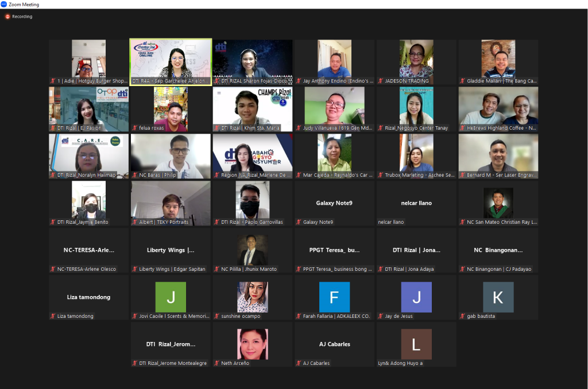Image resolution: width=588 pixels, height=389 pixels.
Task: Select the Zoom Meeting title bar text
Action: 25,4
